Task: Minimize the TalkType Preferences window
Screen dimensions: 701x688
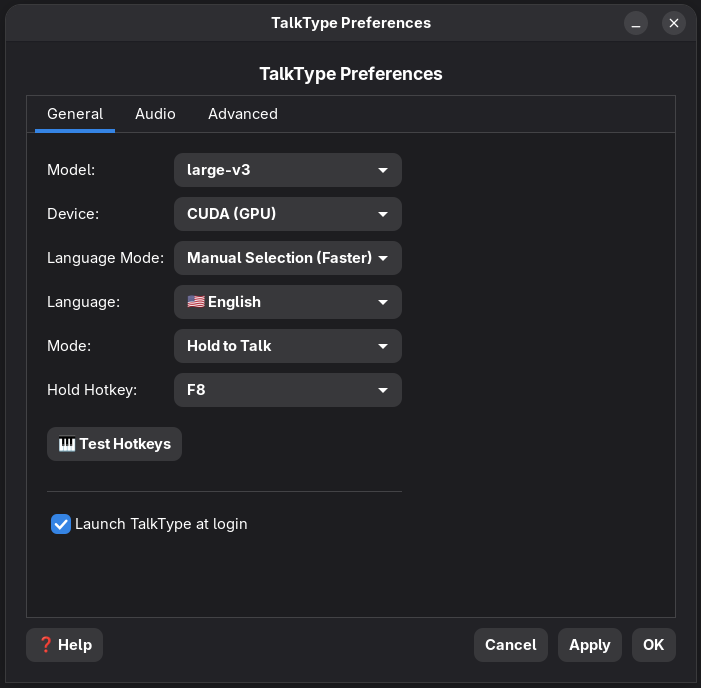Action: (636, 23)
